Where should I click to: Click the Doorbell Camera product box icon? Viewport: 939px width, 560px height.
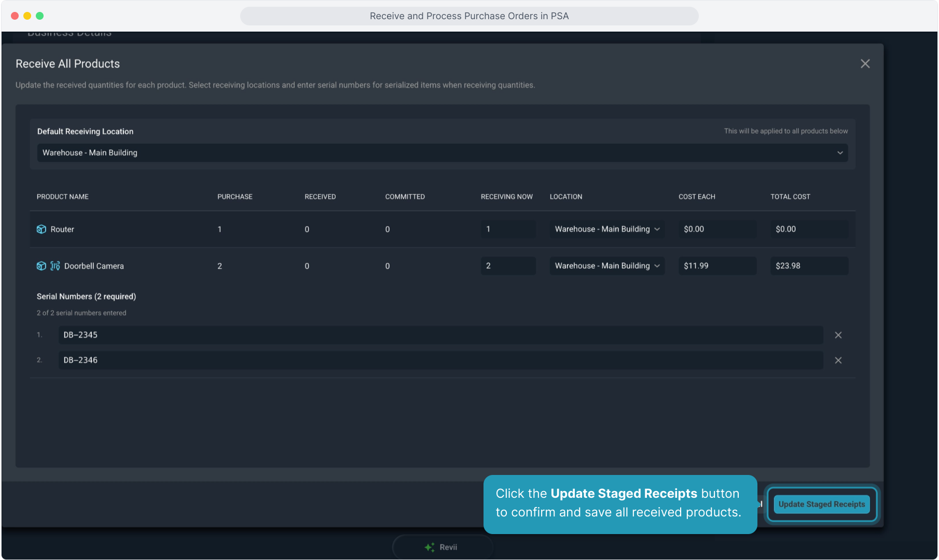[42, 266]
